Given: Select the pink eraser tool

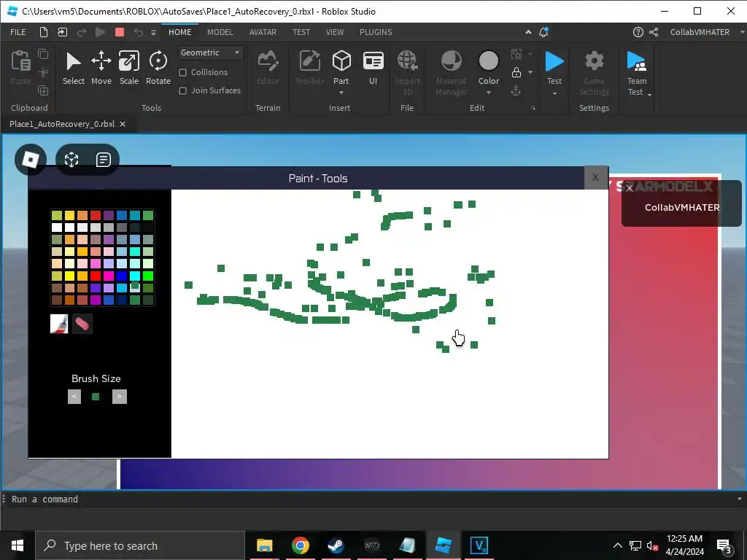Looking at the screenshot, I should tap(82, 324).
